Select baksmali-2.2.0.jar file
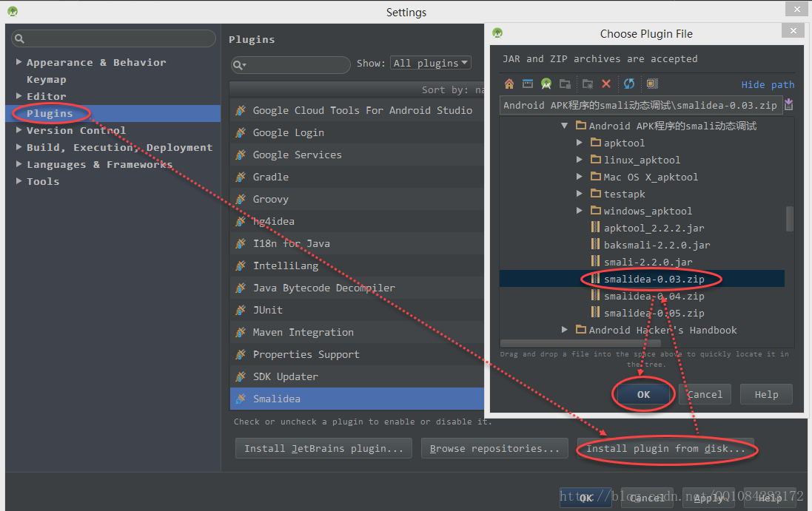812x511 pixels. click(x=657, y=245)
